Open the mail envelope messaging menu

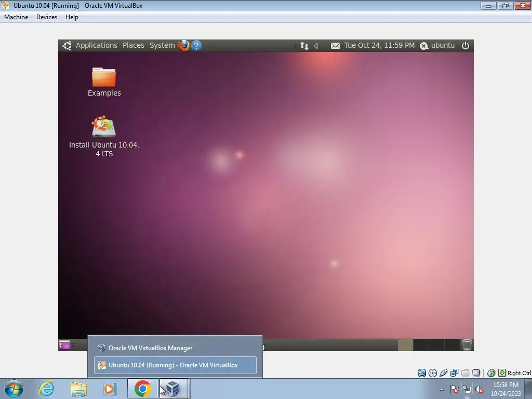tap(335, 46)
